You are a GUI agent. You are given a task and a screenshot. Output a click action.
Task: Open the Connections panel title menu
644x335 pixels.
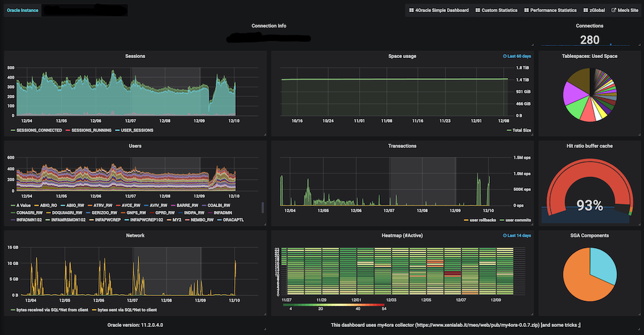tap(589, 26)
